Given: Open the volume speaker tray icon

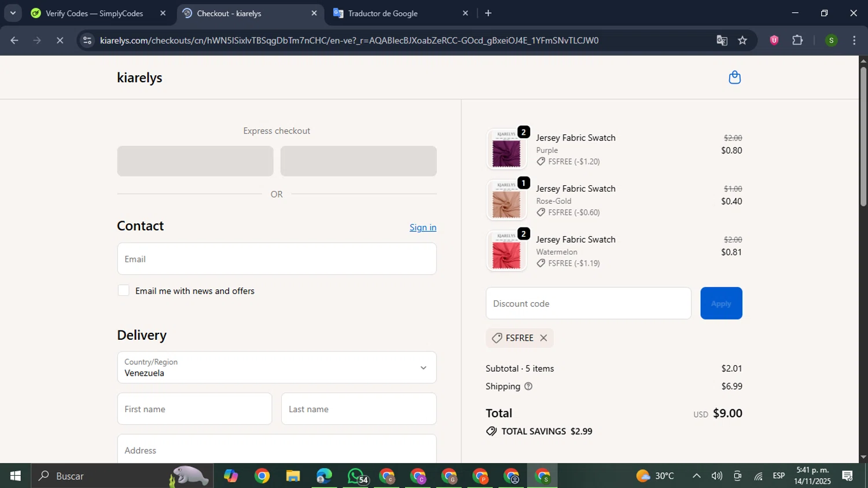Looking at the screenshot, I should point(716,476).
